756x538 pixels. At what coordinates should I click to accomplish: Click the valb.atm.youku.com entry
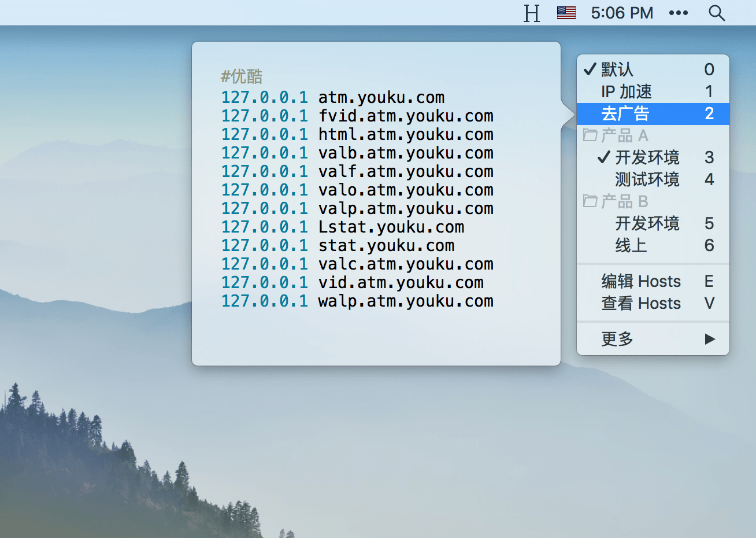(357, 153)
